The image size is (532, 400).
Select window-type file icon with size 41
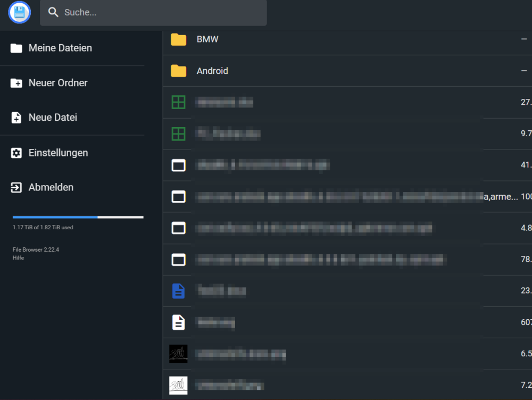click(x=178, y=165)
